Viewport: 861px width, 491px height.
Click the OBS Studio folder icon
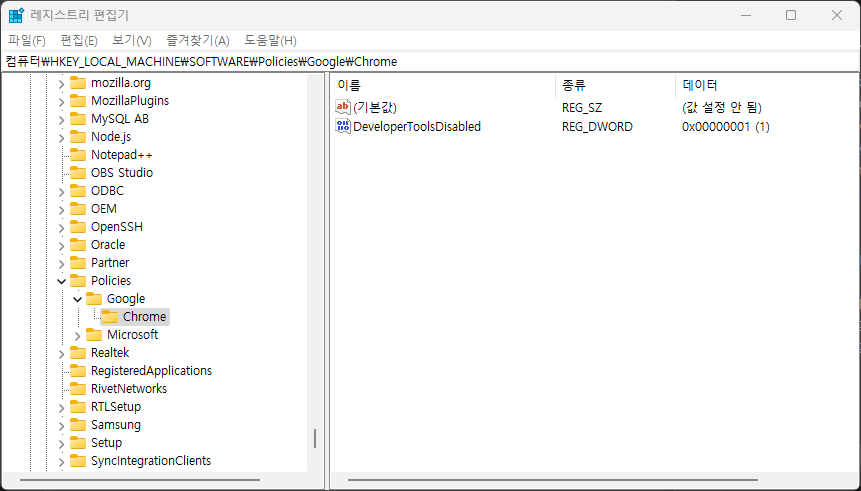(x=78, y=173)
